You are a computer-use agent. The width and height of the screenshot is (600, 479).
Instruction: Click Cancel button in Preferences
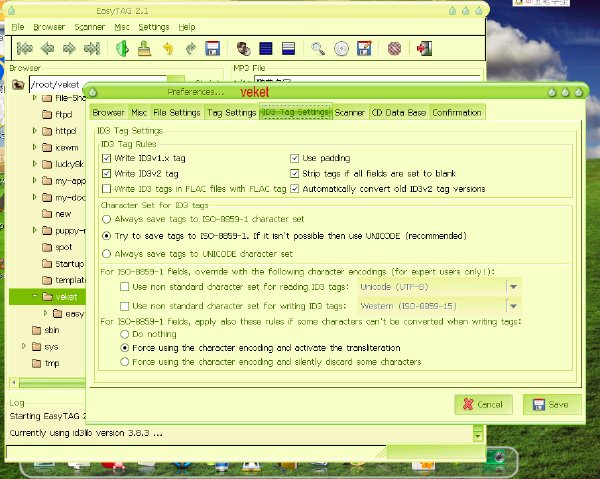click(483, 404)
